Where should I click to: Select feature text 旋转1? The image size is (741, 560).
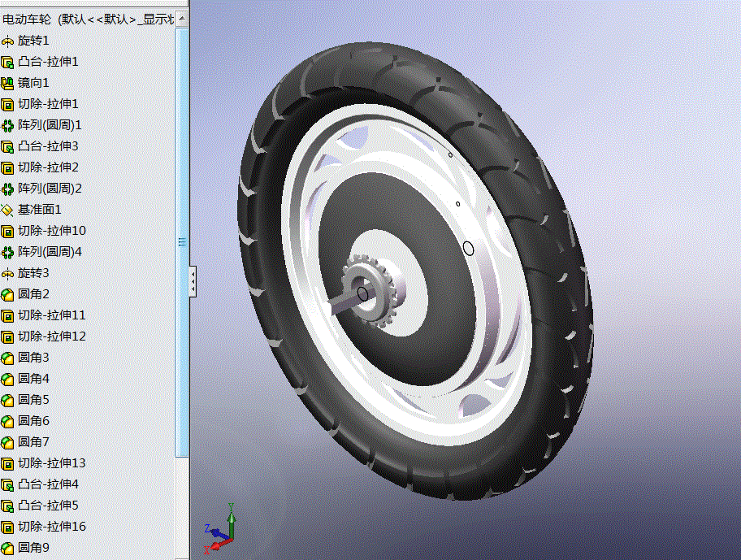click(33, 41)
